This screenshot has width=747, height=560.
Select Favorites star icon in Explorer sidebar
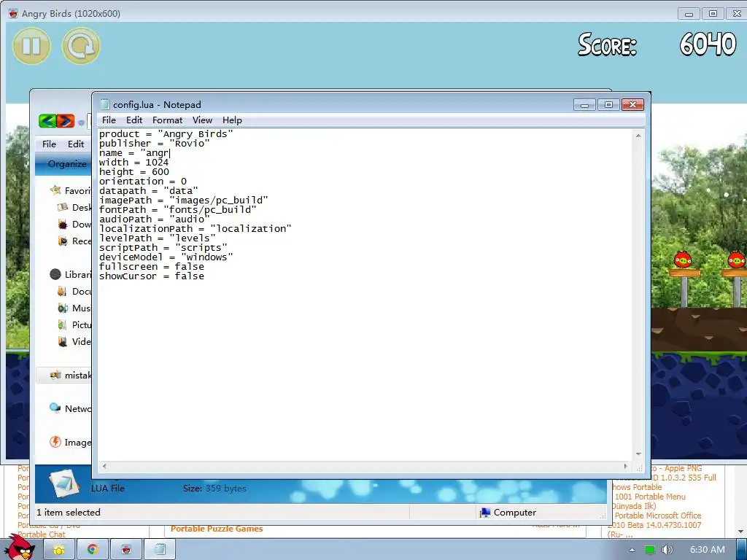55,190
